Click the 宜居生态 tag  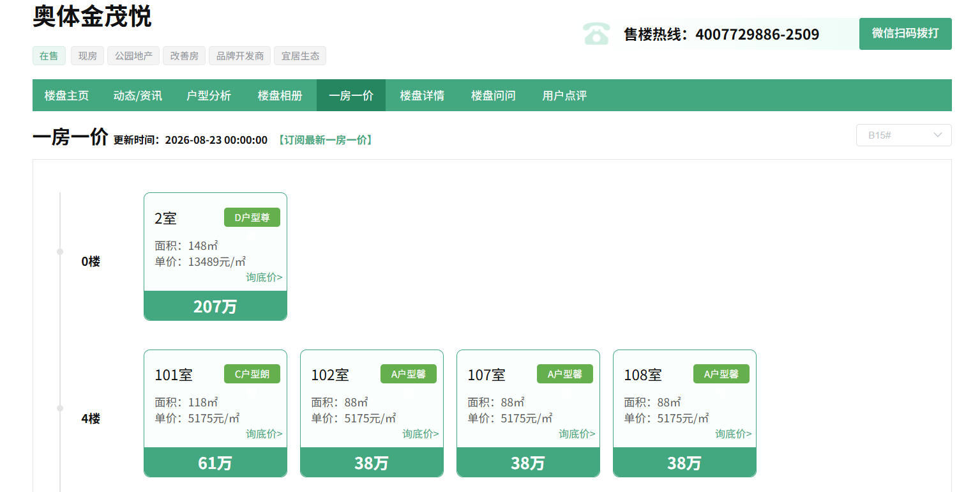tap(300, 56)
